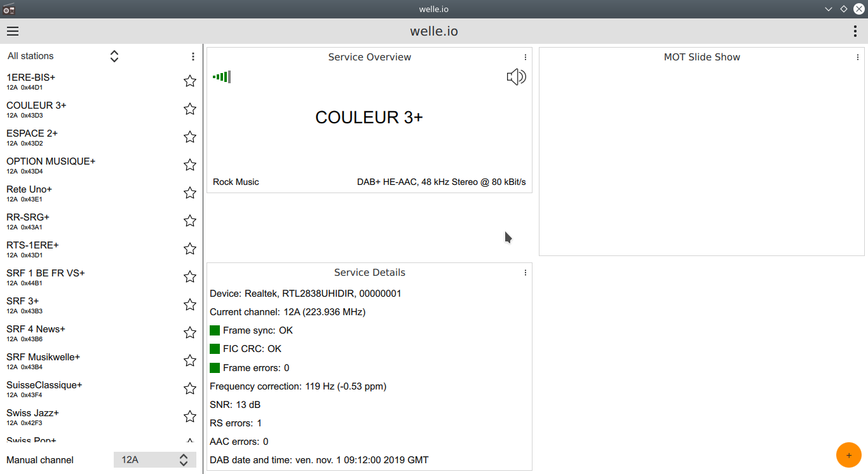This screenshot has width=868, height=474.
Task: Star the Swiss Jazz+ station
Action: [190, 416]
